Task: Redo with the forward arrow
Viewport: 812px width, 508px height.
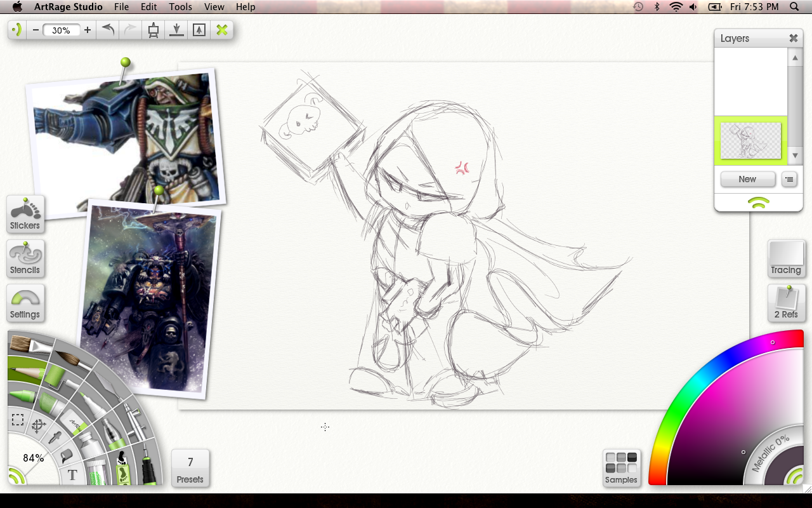Action: (x=129, y=29)
